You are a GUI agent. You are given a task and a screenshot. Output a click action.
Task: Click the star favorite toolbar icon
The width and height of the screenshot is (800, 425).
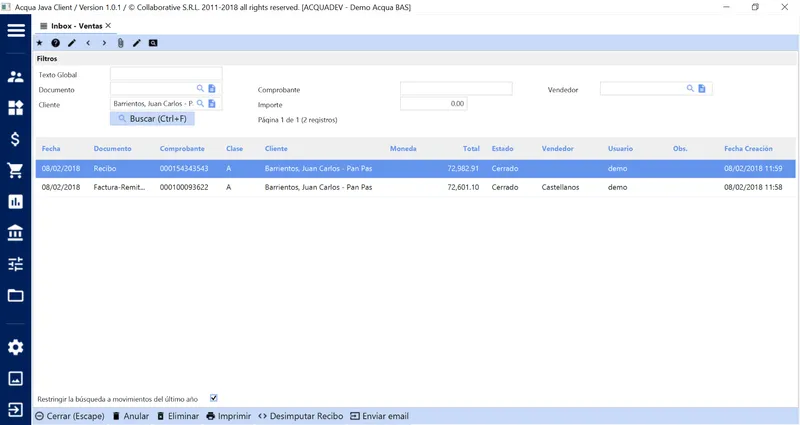[39, 43]
